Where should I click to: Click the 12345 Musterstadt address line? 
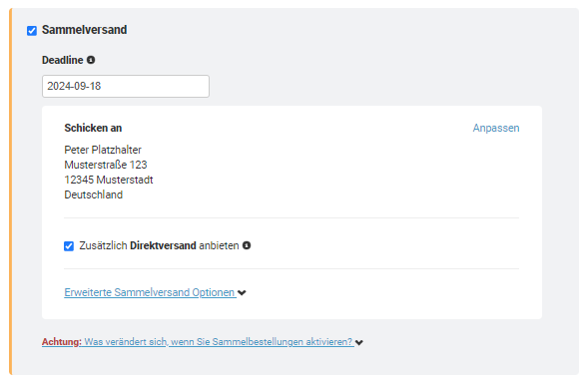[109, 180]
